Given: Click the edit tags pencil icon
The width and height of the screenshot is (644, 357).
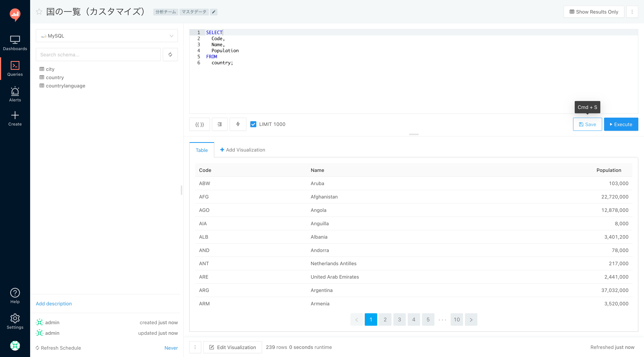Looking at the screenshot, I should pyautogui.click(x=214, y=12).
